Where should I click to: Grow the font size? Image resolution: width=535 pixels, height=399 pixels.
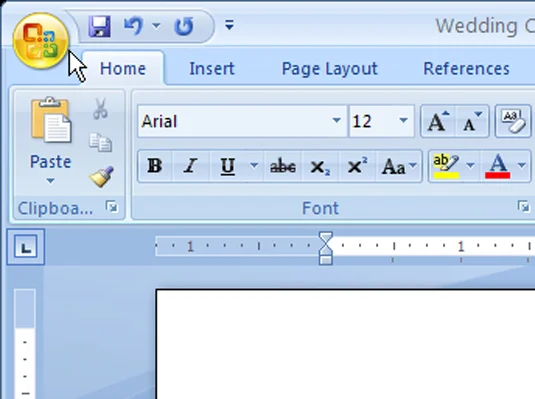(438, 121)
